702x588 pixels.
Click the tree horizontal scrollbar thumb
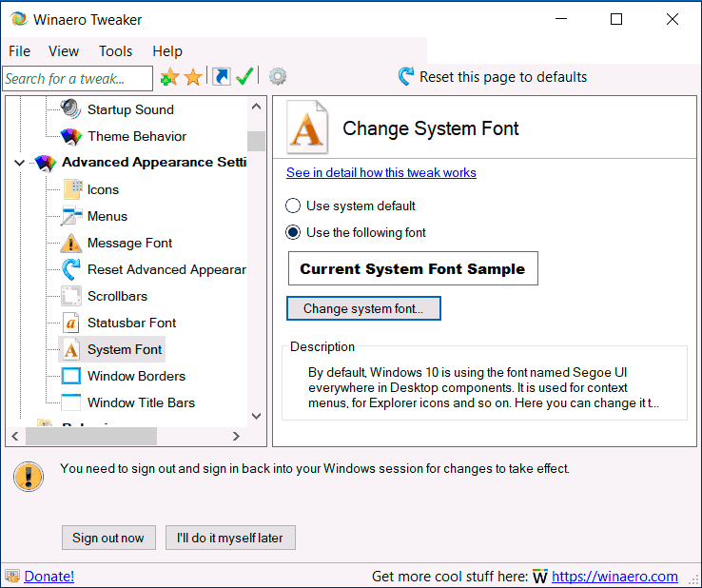(91, 436)
